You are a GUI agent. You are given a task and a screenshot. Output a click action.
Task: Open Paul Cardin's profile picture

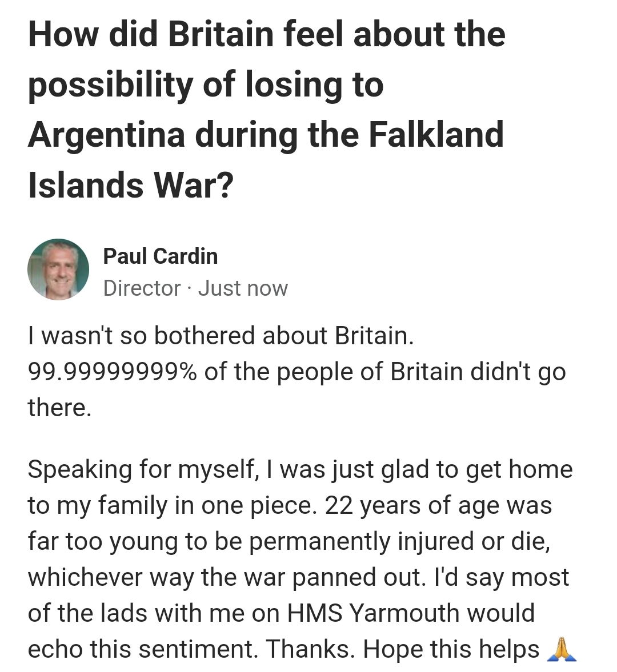click(x=58, y=269)
